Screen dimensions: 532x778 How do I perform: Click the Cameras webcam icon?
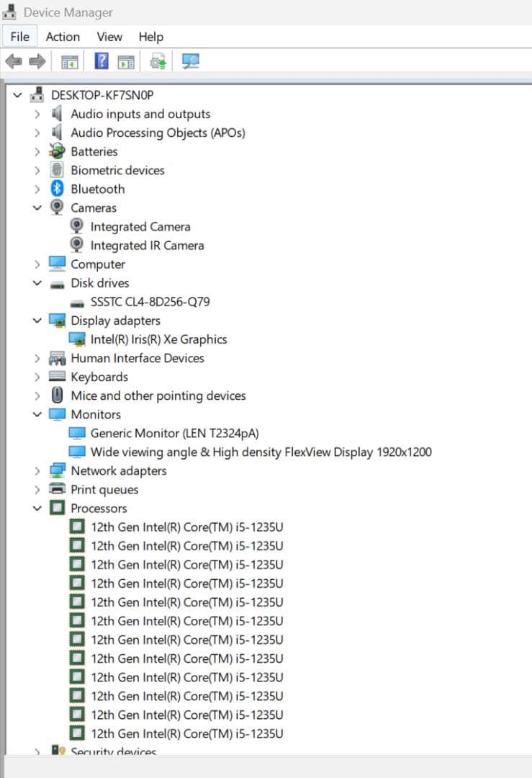tap(57, 207)
